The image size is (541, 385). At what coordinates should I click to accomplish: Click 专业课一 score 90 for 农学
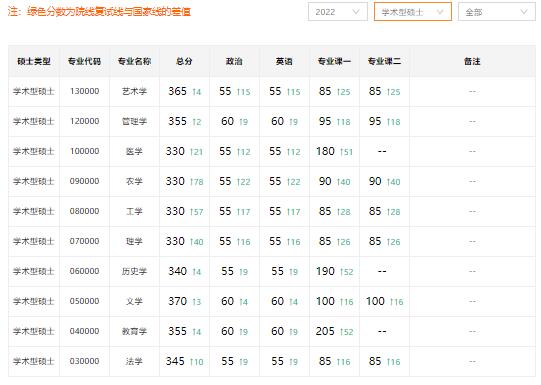(325, 181)
